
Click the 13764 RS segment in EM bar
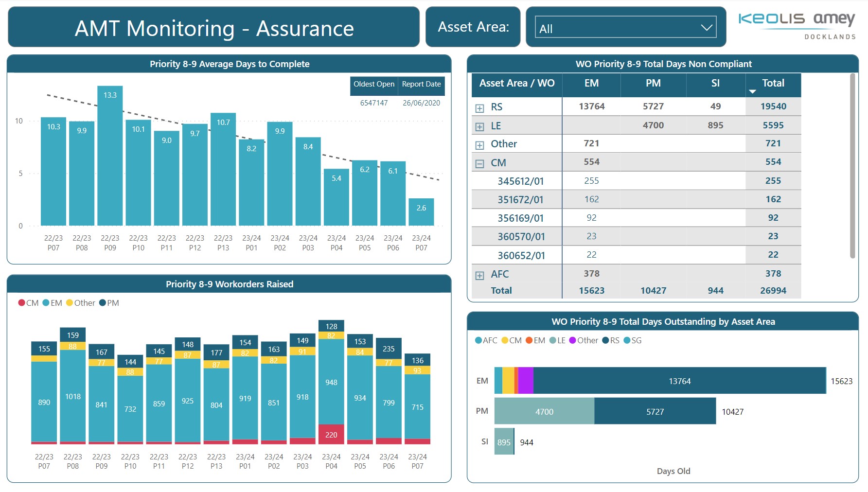679,381
